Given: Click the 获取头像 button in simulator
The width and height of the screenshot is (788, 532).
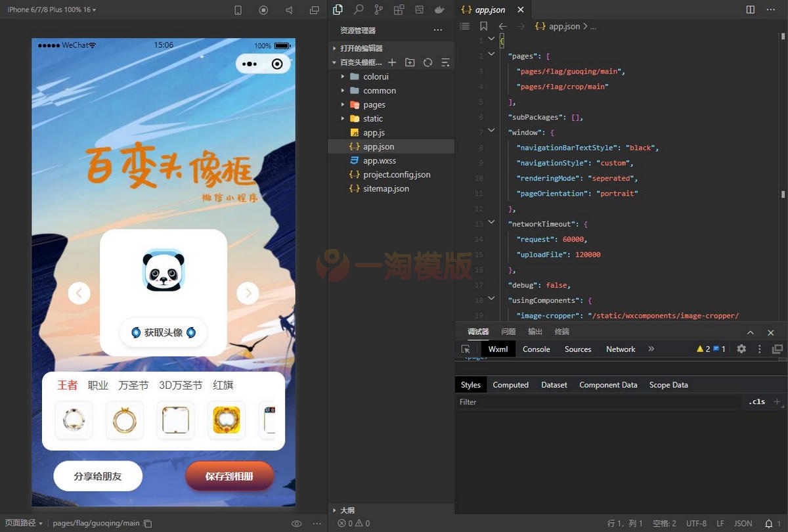Looking at the screenshot, I should tap(164, 333).
